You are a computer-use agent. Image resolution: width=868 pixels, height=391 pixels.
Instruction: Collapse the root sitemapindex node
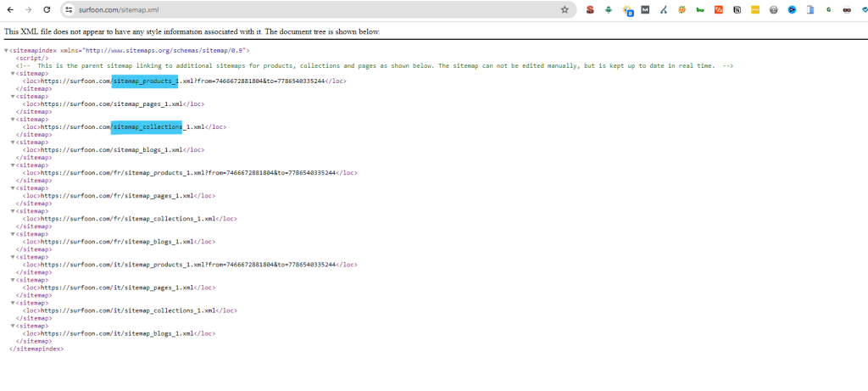pos(7,51)
